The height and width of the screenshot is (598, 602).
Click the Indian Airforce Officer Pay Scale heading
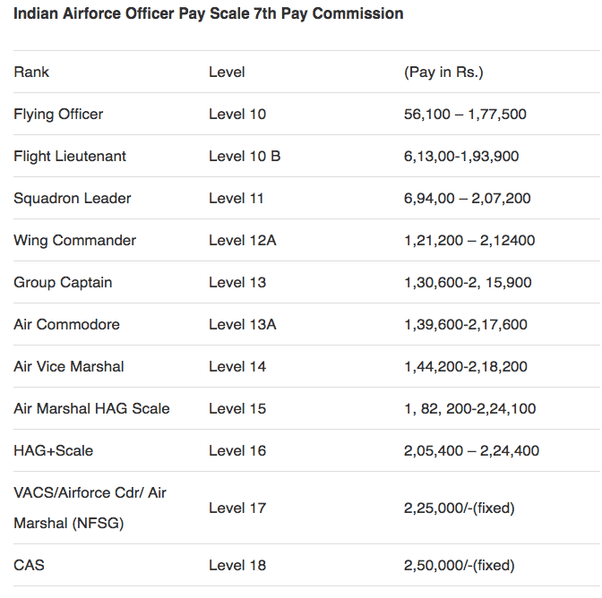(x=209, y=14)
